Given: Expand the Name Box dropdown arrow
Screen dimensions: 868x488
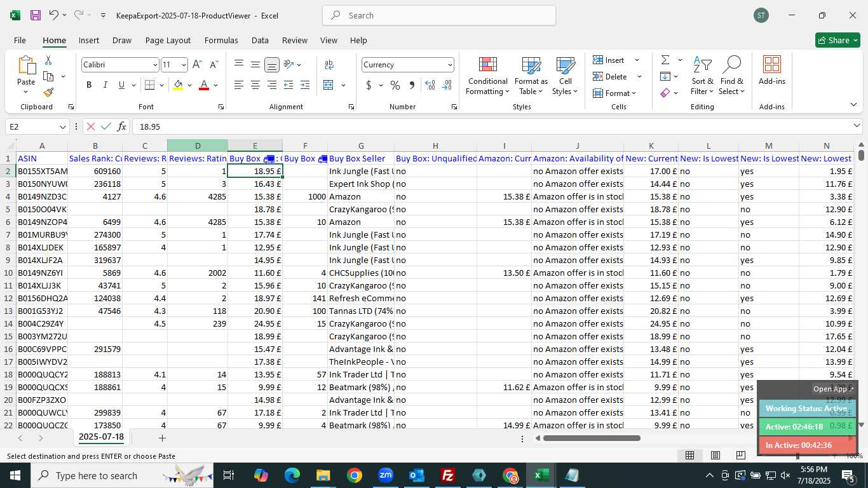Looking at the screenshot, I should pyautogui.click(x=62, y=126).
